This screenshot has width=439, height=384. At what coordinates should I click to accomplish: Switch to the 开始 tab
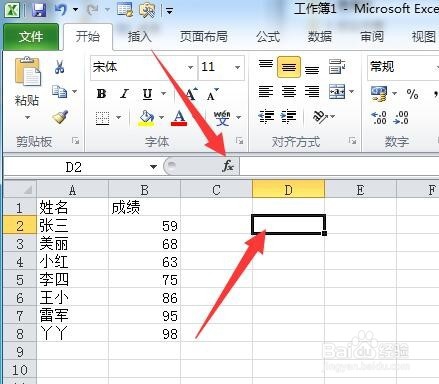[88, 37]
